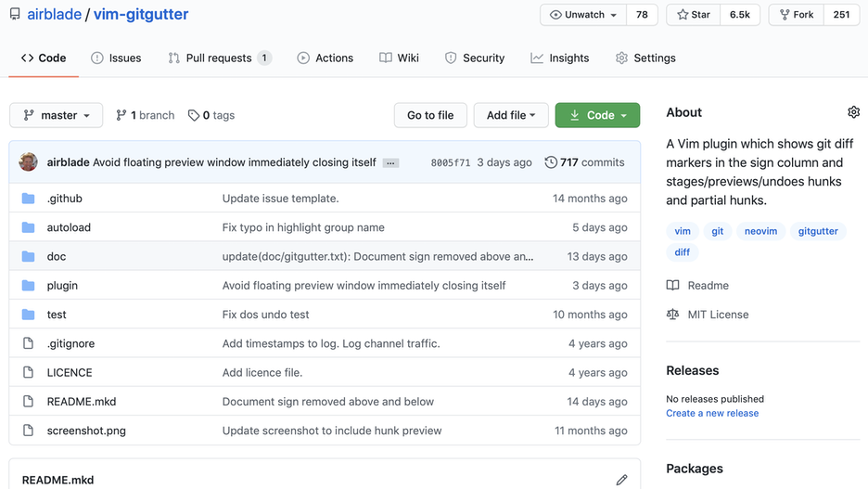Click the .gitignore file icon
The height and width of the screenshot is (489, 868).
tap(28, 343)
